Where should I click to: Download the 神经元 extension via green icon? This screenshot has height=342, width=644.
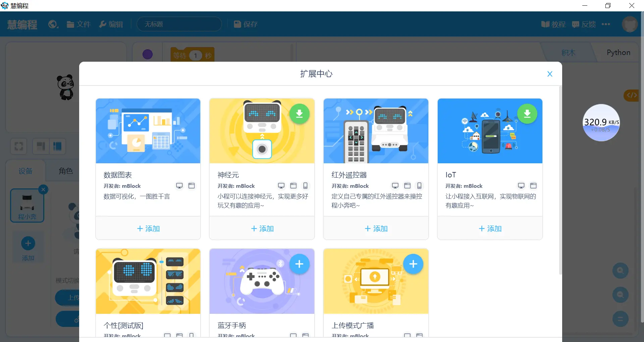299,114
